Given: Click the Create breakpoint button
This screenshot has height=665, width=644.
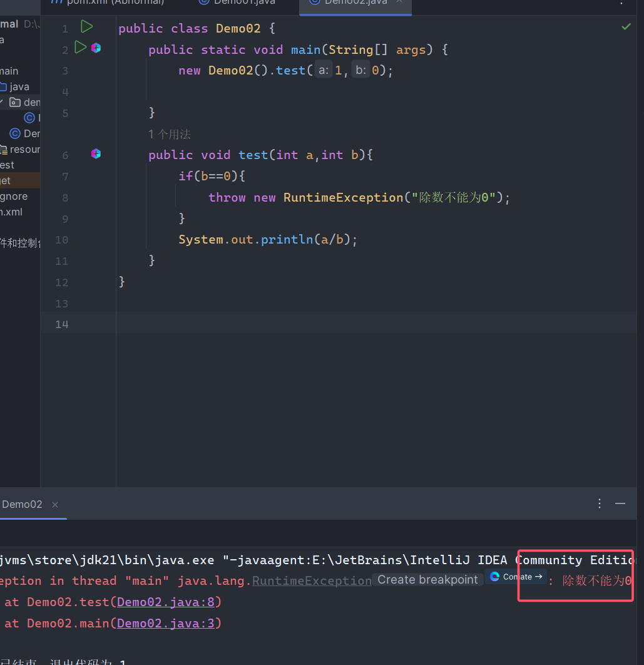Looking at the screenshot, I should coord(427,580).
